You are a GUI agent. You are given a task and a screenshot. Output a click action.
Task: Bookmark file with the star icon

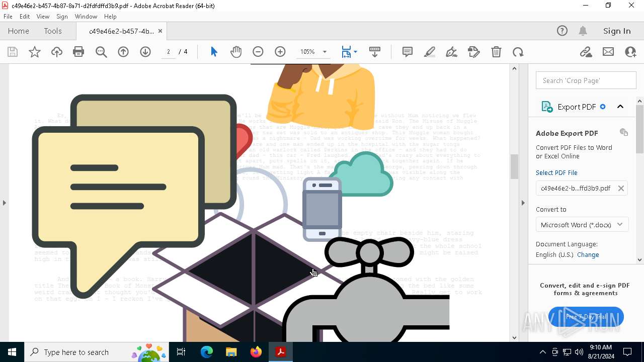(35, 52)
